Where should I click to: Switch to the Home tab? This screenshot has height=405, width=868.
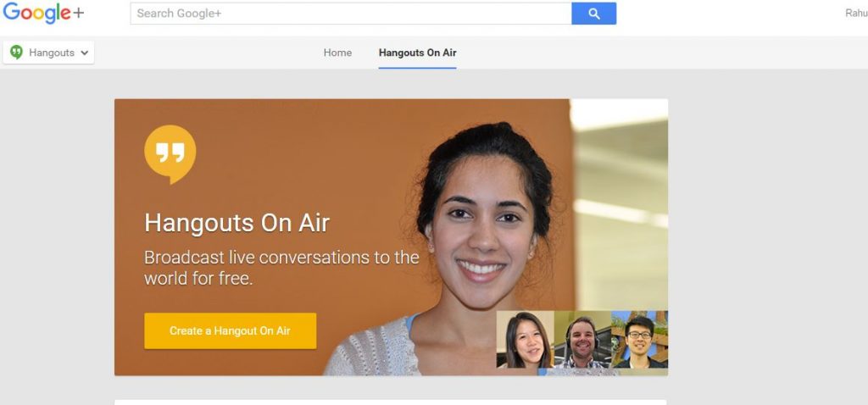pos(337,53)
